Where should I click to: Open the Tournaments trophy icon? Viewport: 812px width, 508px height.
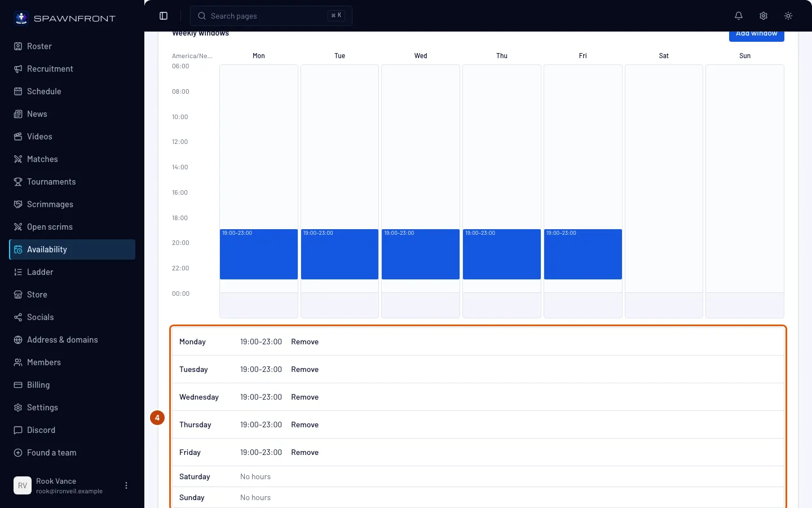click(x=18, y=182)
